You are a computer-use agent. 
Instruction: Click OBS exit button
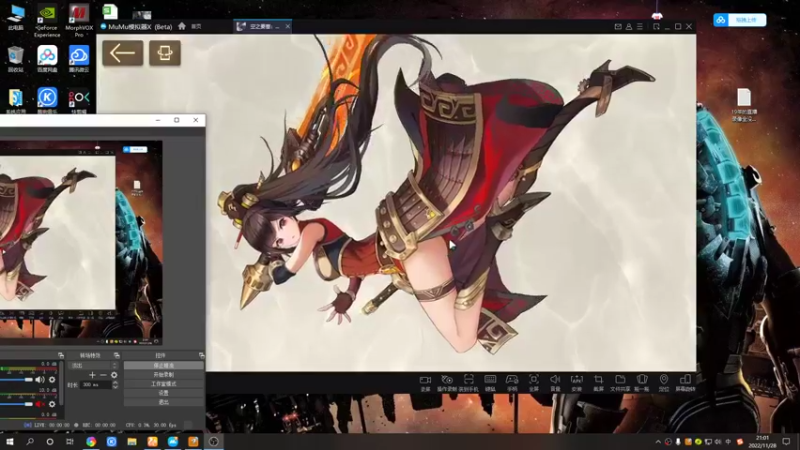[x=163, y=402]
